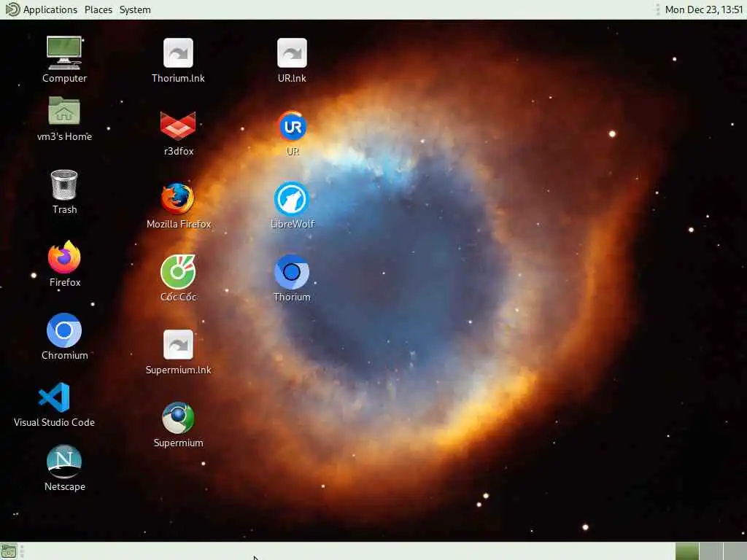The image size is (747, 560).
Task: Switch to the second workspace in the switcher
Action: pos(711,551)
